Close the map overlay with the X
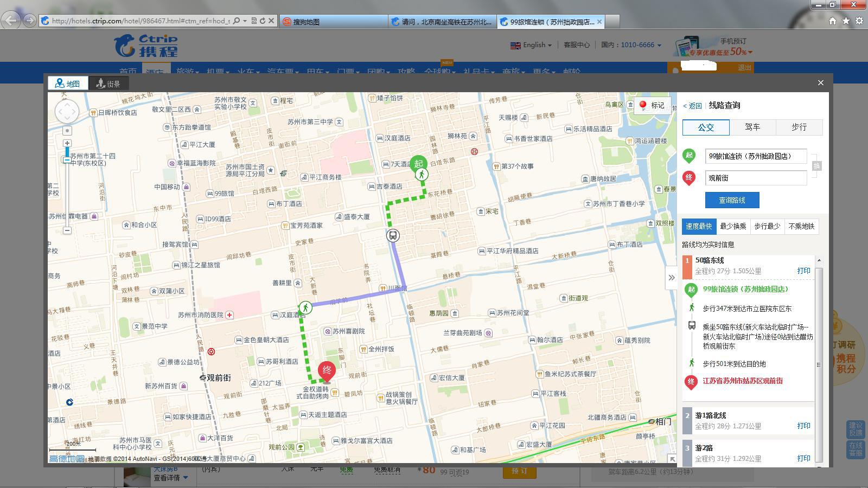 (x=820, y=83)
